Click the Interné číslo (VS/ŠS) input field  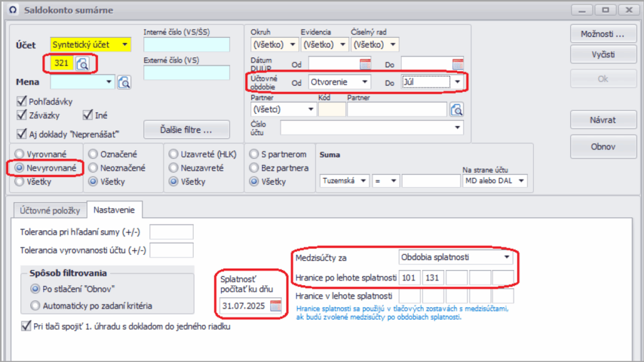[186, 45]
